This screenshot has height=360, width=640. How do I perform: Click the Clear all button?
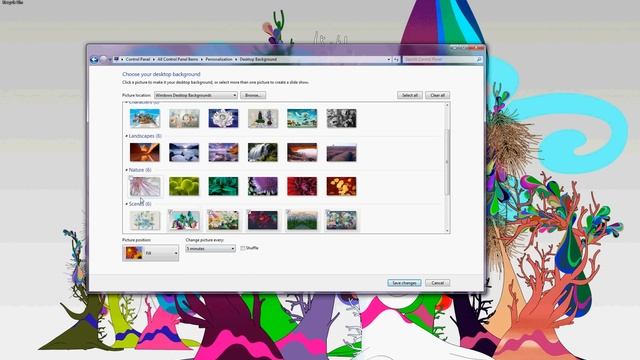[x=438, y=95]
